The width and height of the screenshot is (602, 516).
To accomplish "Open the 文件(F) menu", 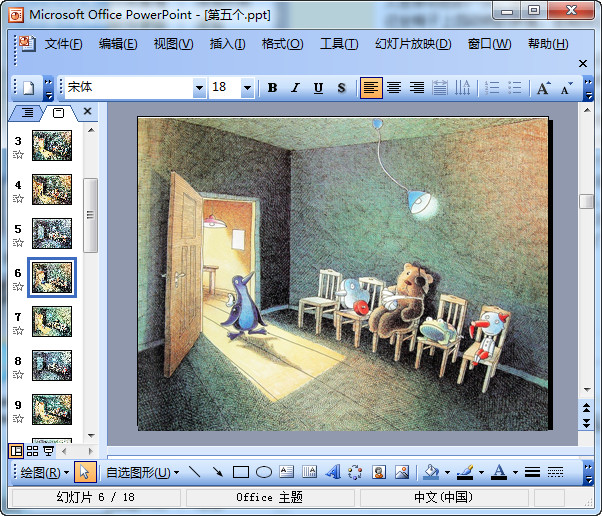I will [63, 44].
